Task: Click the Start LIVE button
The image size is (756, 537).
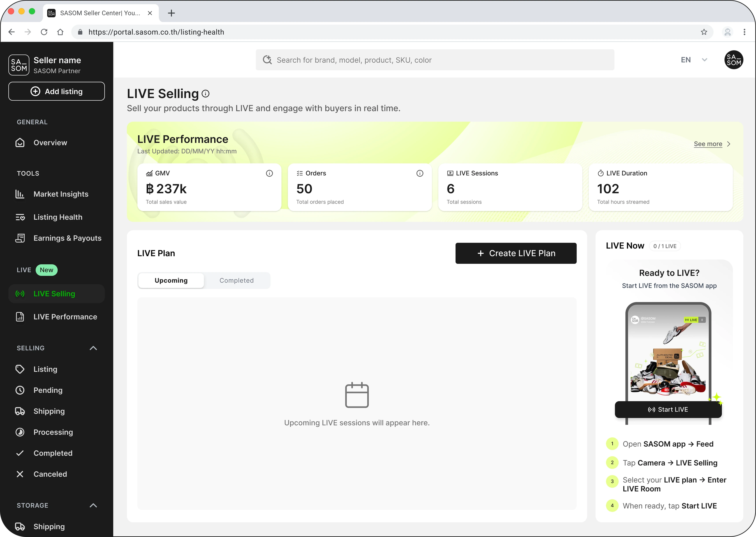Action: [668, 410]
